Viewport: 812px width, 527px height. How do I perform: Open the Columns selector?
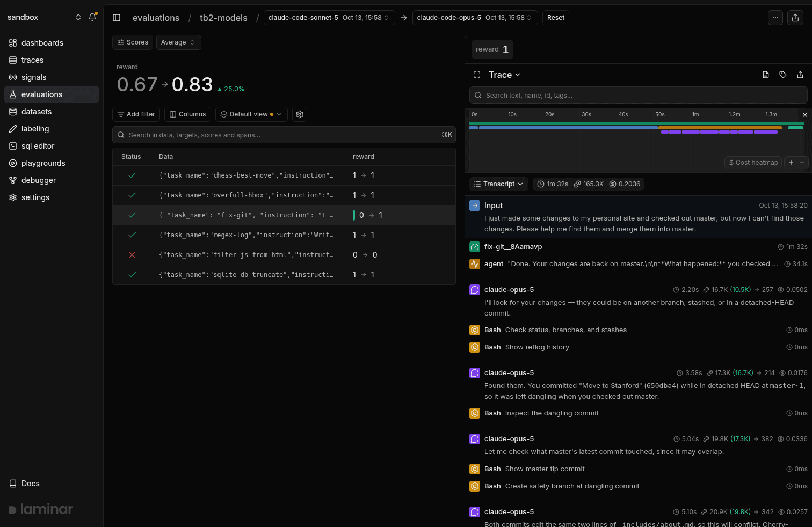187,114
